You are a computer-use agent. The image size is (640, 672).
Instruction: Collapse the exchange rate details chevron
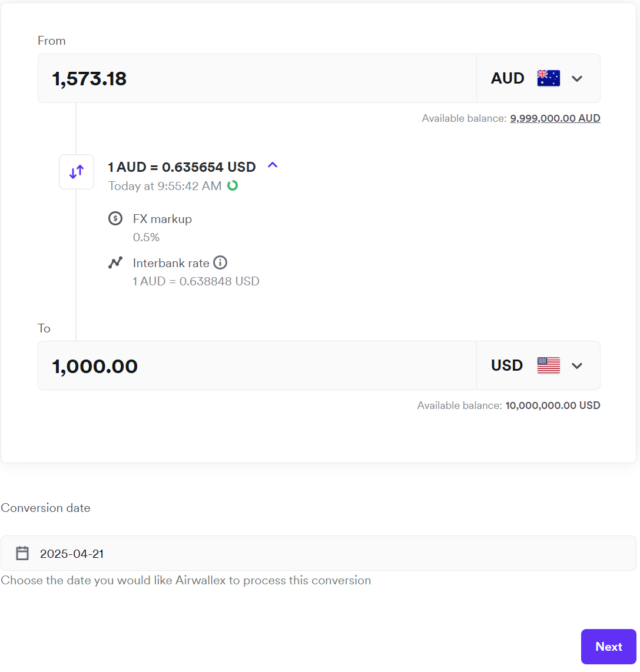tap(273, 165)
